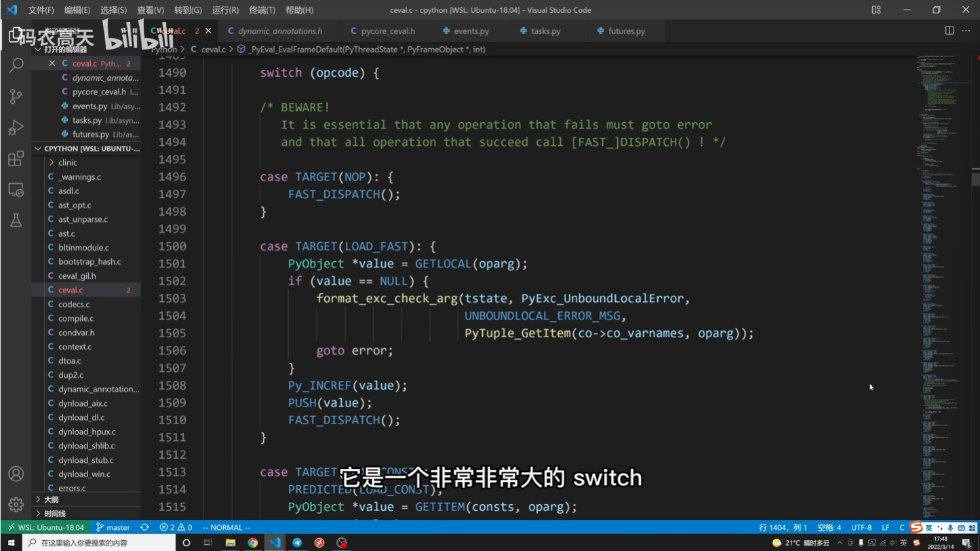Open compile.c in the file tree
The height and width of the screenshot is (551, 980).
coord(76,318)
